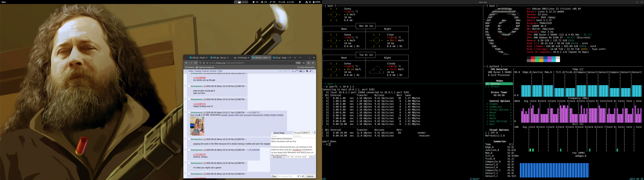Switch to the '(41) /g/ - Are you' tab

click(x=219, y=58)
